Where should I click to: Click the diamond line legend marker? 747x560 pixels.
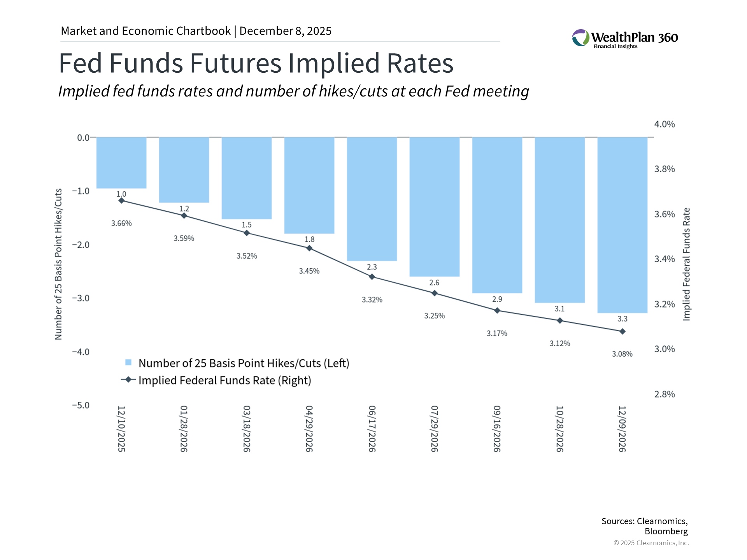[128, 380]
